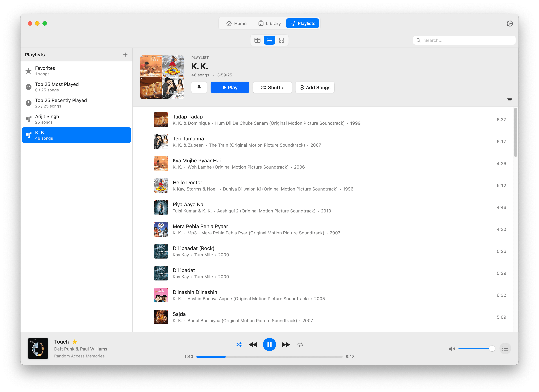Open the play queue list
This screenshot has width=539, height=392.
coord(505,348)
